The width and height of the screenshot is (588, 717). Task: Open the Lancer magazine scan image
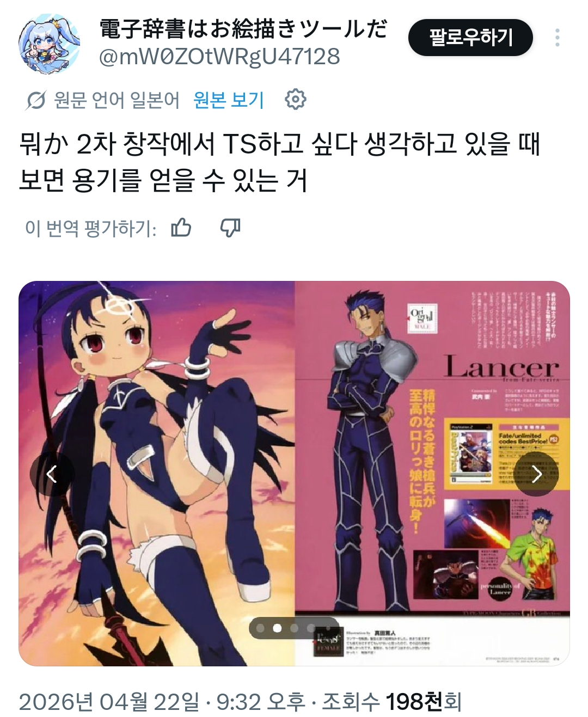click(x=294, y=473)
